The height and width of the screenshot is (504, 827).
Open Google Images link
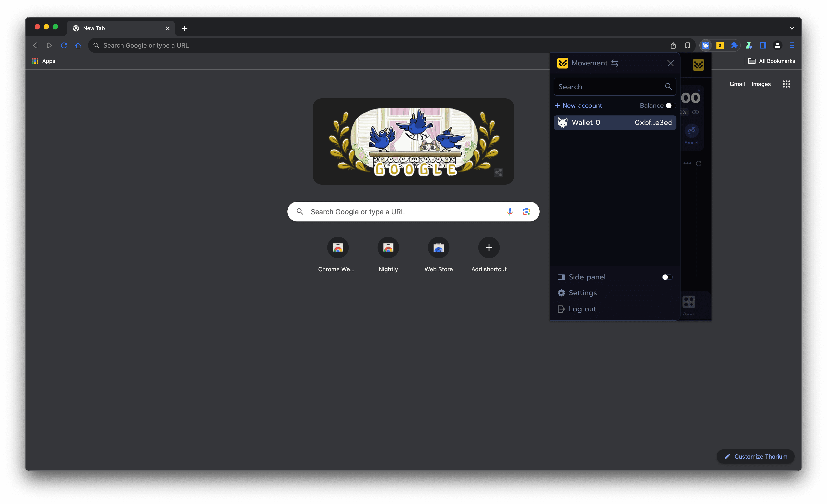point(761,84)
